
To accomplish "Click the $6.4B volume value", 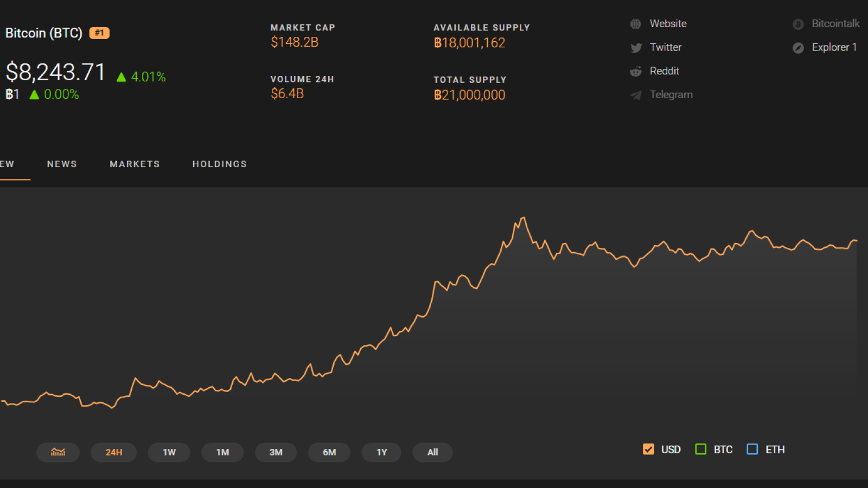I will pos(288,94).
